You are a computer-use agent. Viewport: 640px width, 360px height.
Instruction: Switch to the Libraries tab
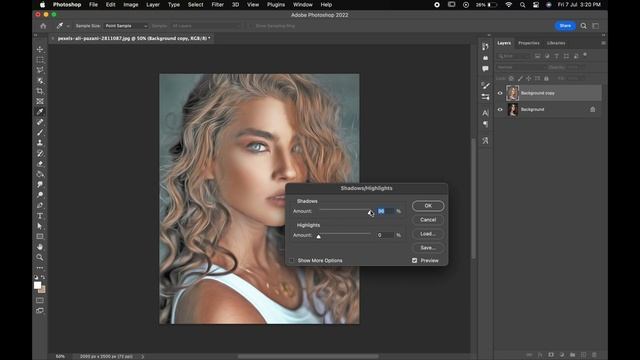[x=556, y=43]
